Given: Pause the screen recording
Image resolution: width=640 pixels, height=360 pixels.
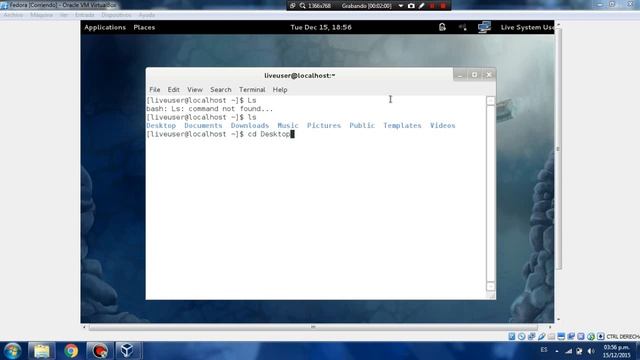Looking at the screenshot, I should pyautogui.click(x=432, y=6).
